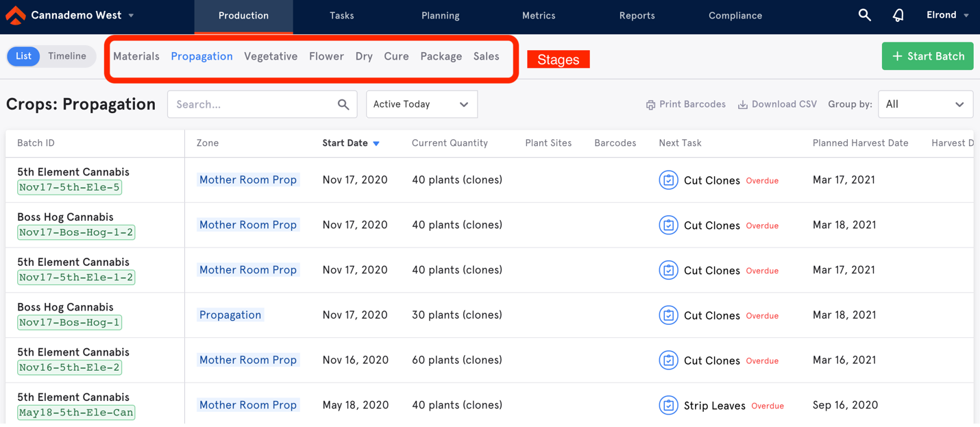Open the global search magnifier icon
This screenshot has width=980, height=427.
[x=865, y=15]
